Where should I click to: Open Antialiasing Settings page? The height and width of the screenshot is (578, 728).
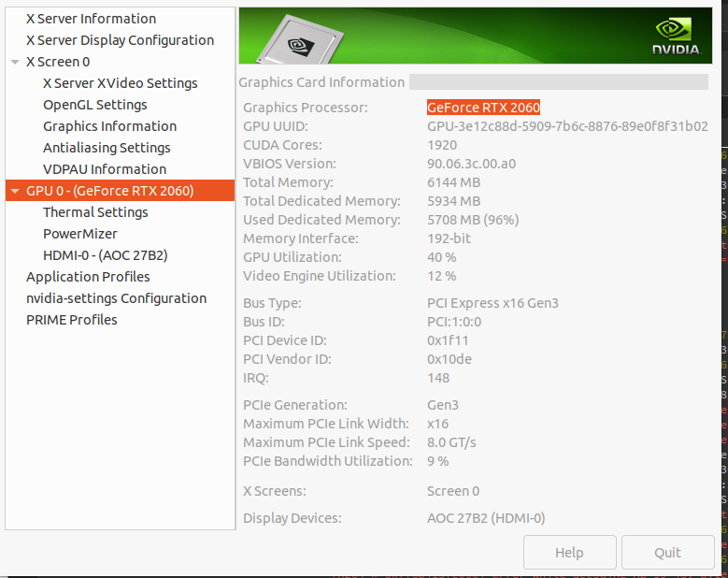[107, 148]
